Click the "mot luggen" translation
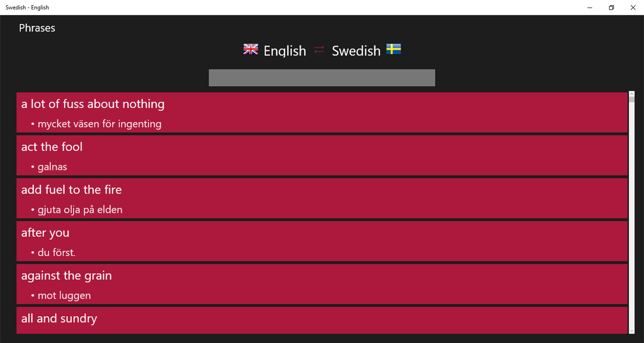The image size is (644, 343). [x=64, y=296]
